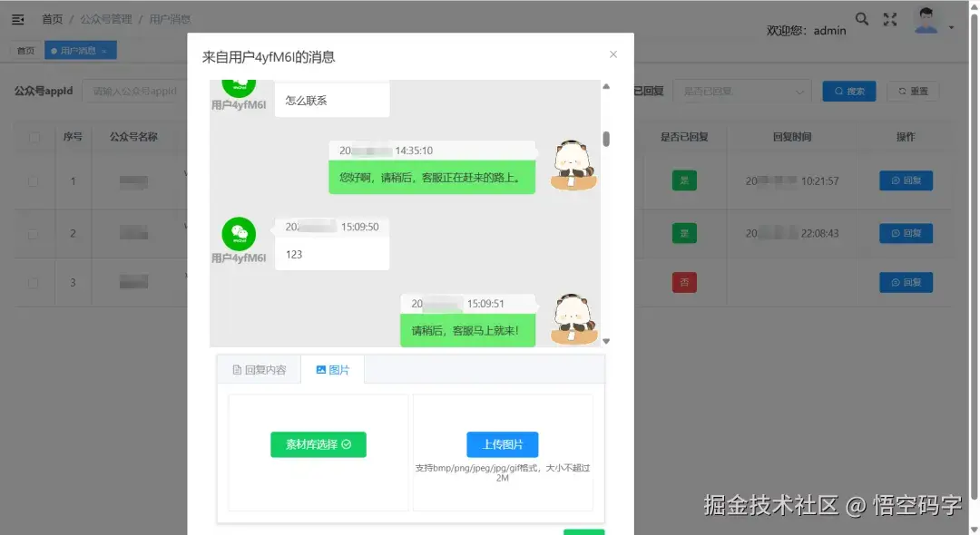The image size is (980, 535).
Task: Open the 是否已回复 filter dropdown
Action: click(742, 91)
